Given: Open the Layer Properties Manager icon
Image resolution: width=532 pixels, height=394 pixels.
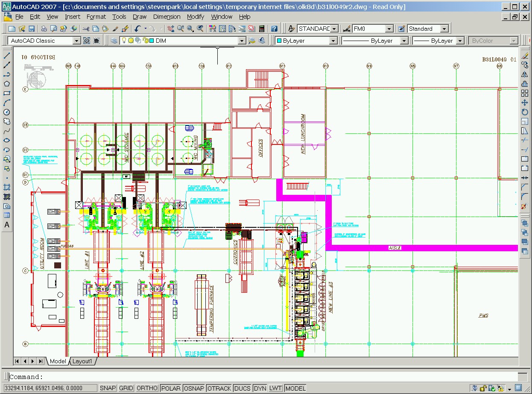Looking at the screenshot, I should [x=114, y=41].
